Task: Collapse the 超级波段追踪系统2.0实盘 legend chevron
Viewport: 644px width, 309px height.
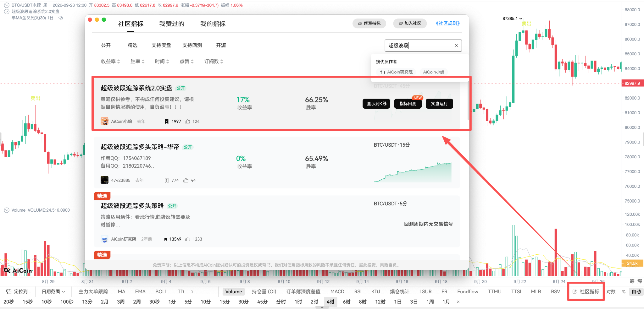Action: (7, 11)
